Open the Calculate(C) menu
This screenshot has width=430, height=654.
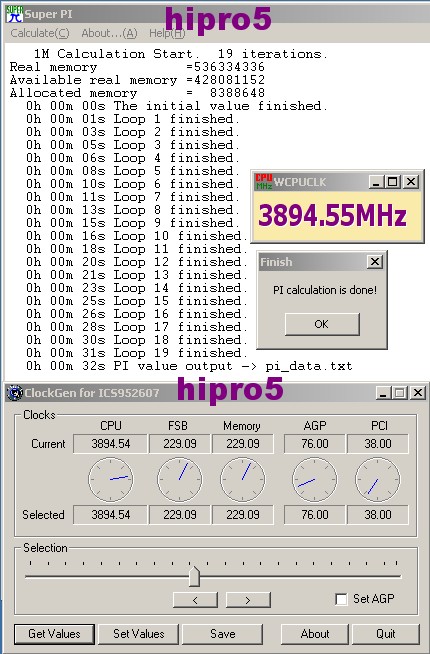tap(40, 33)
